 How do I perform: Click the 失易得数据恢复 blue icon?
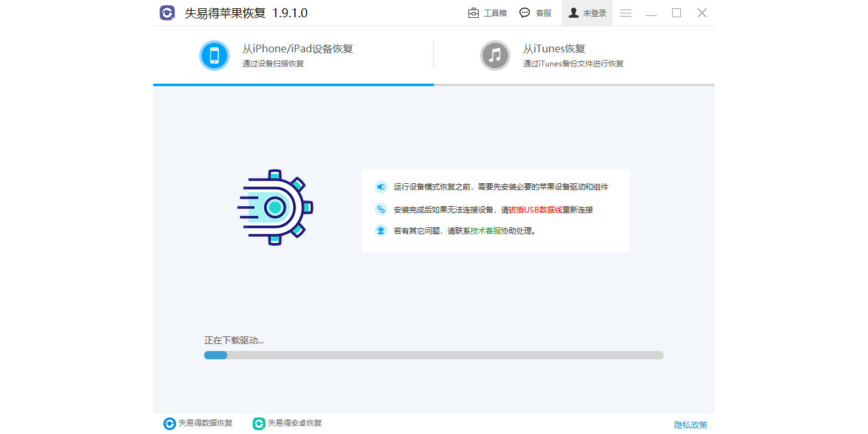click(x=169, y=424)
